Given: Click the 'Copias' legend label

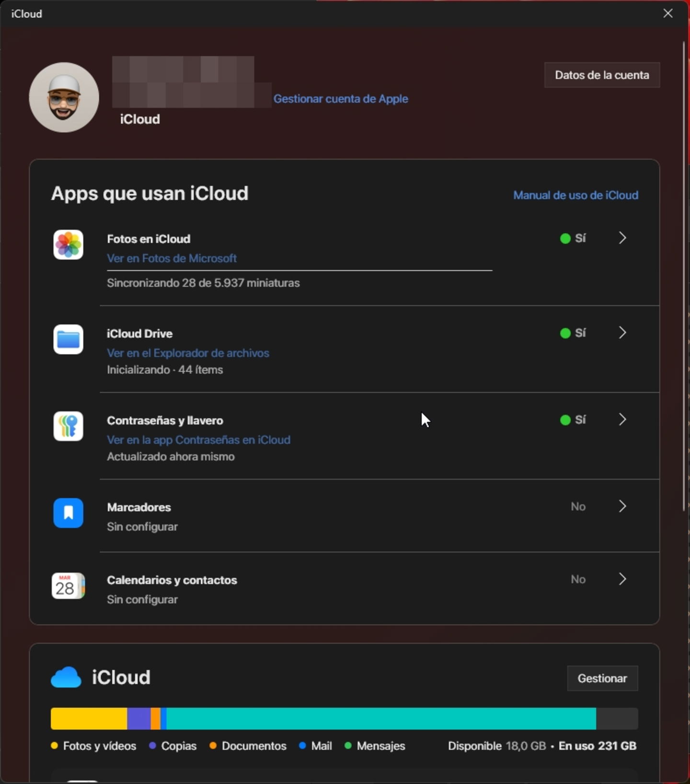Looking at the screenshot, I should (x=179, y=746).
